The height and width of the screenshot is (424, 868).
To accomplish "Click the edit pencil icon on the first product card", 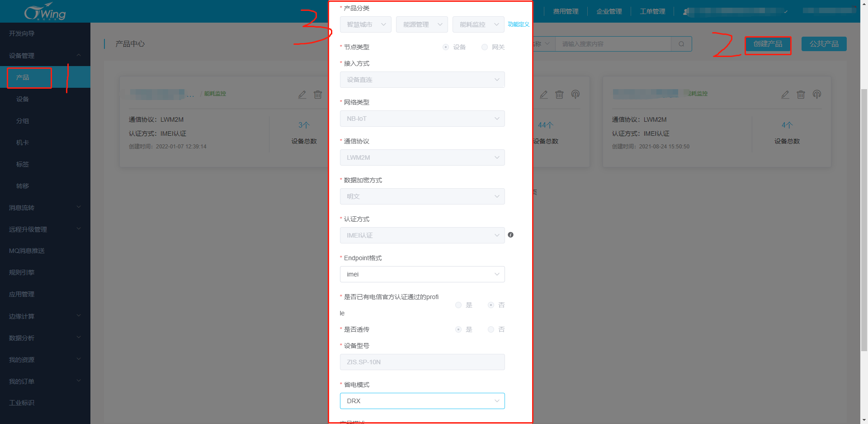I will pos(302,94).
